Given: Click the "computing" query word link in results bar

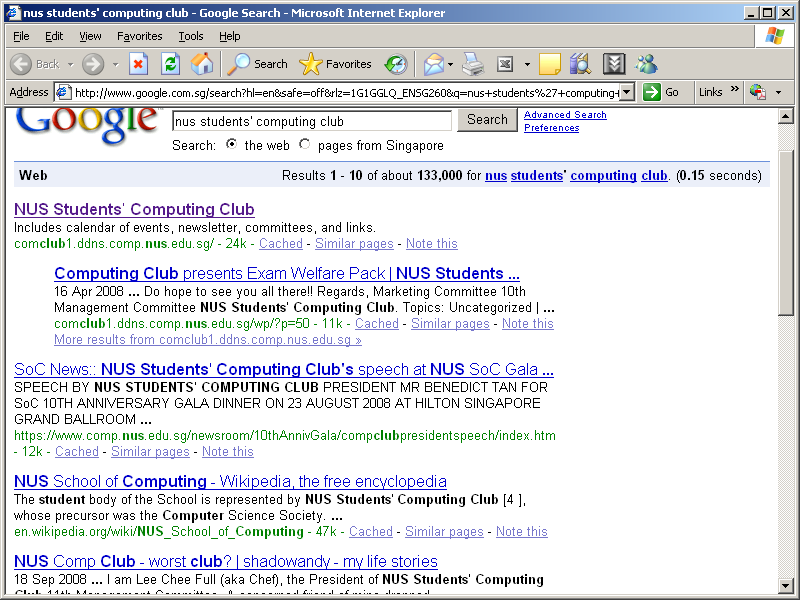Looking at the screenshot, I should tap(604, 176).
